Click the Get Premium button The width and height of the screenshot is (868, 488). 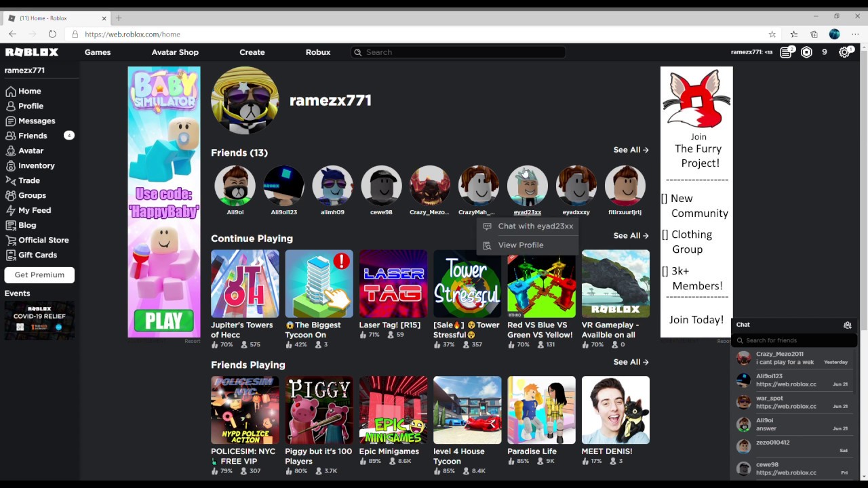coord(39,274)
